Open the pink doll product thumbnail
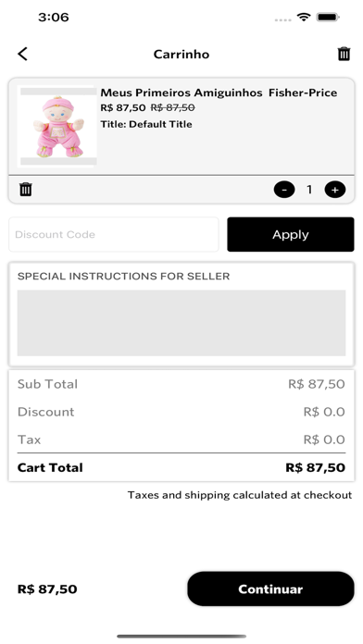Screen dimensions: 363x644 (57, 126)
